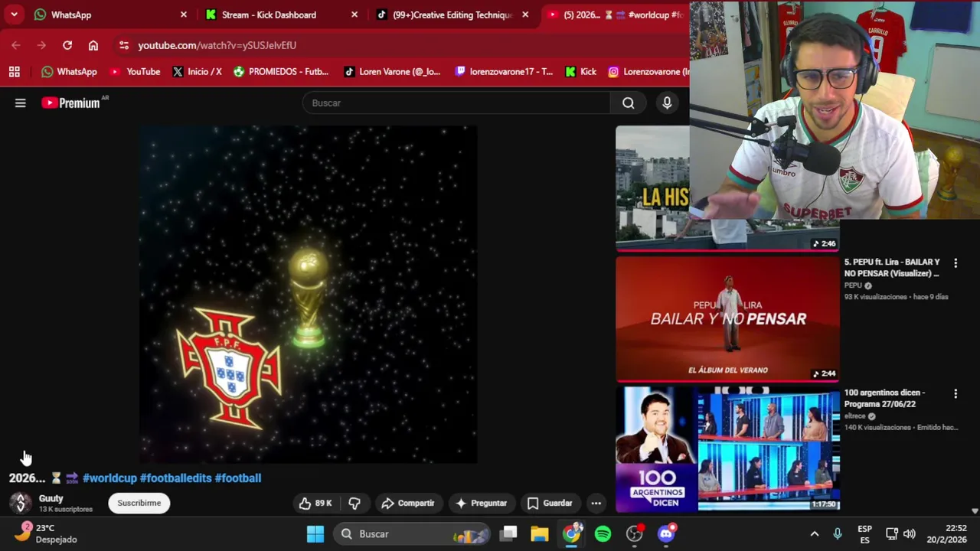Open the PEPU ft. Lira video title
980x551 pixels.
click(x=892, y=267)
